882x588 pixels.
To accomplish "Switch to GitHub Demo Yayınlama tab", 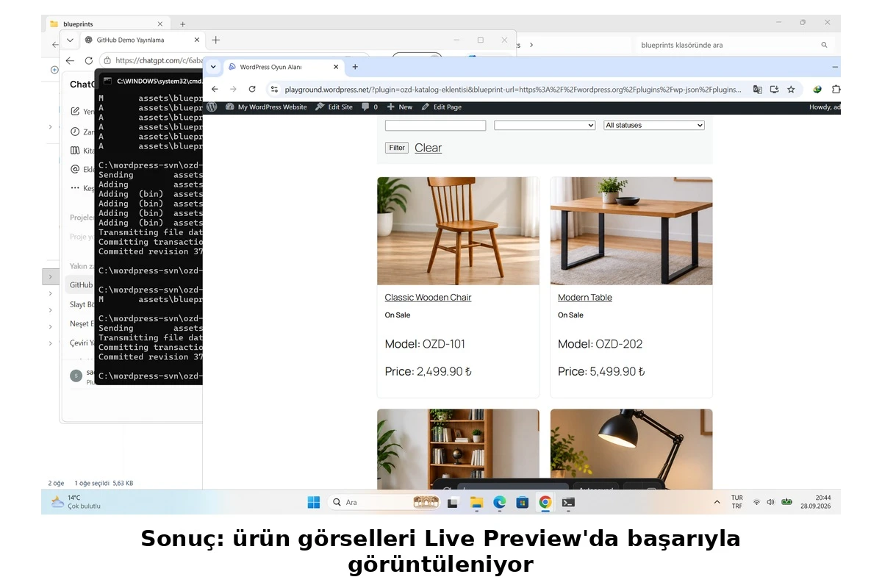I will pyautogui.click(x=140, y=40).
